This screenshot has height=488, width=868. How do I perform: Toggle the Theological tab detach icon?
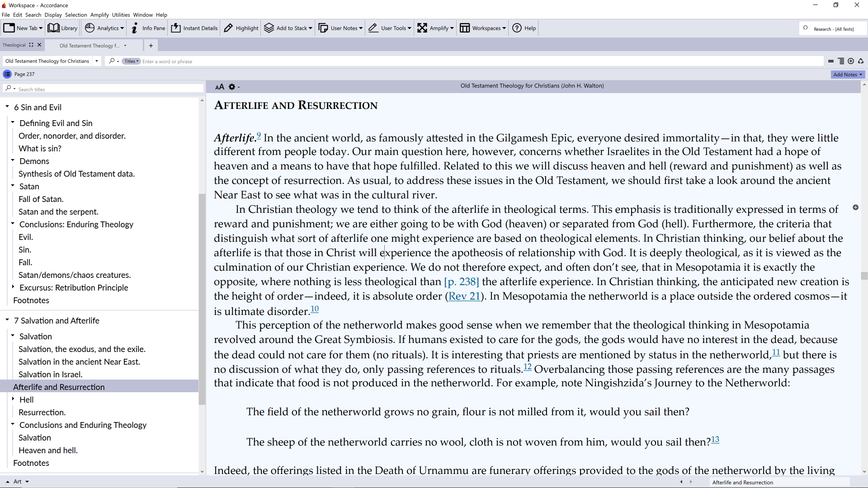pyautogui.click(x=31, y=45)
